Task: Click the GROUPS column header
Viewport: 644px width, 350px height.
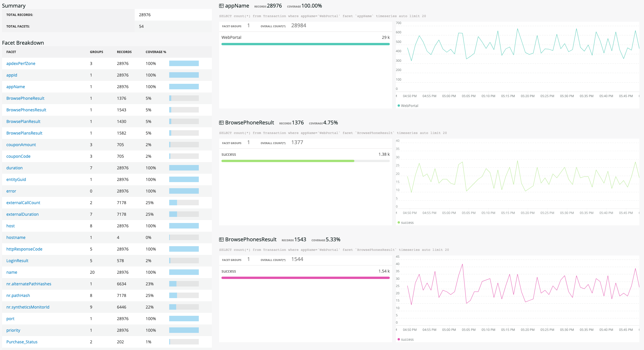Action: pyautogui.click(x=96, y=52)
